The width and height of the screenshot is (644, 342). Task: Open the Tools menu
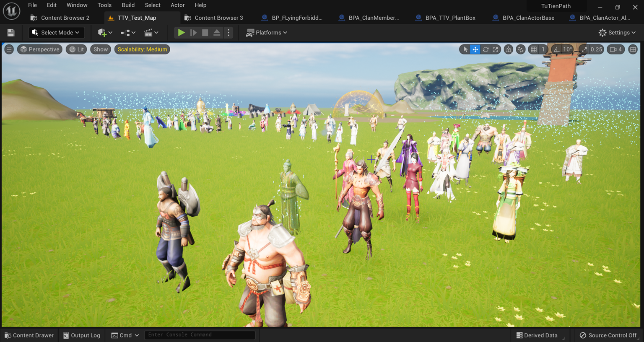(104, 5)
